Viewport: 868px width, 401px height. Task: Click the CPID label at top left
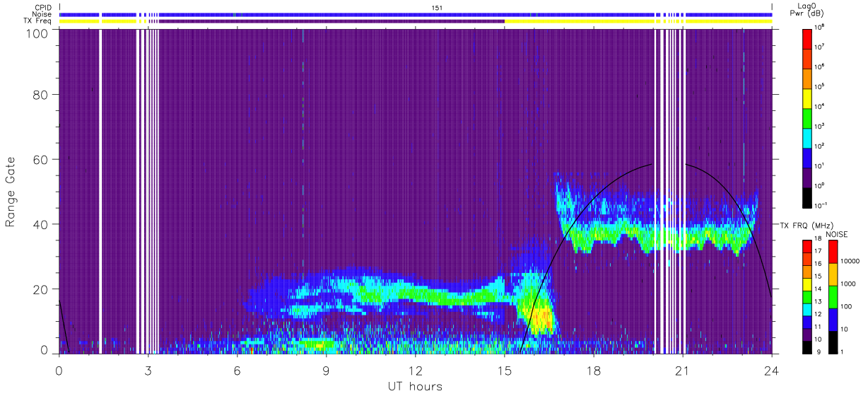pos(43,7)
